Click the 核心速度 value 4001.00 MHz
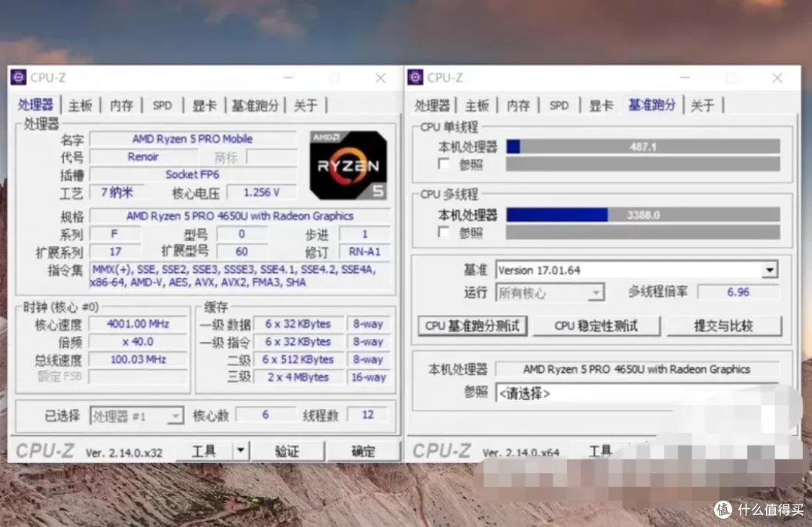Screen dimensions: 812x527 pyautogui.click(x=138, y=324)
